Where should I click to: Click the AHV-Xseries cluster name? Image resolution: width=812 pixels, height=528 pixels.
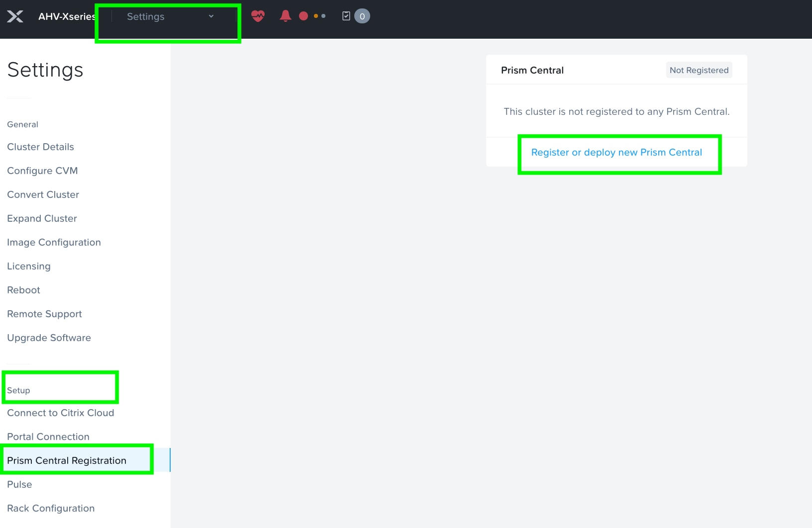point(66,16)
